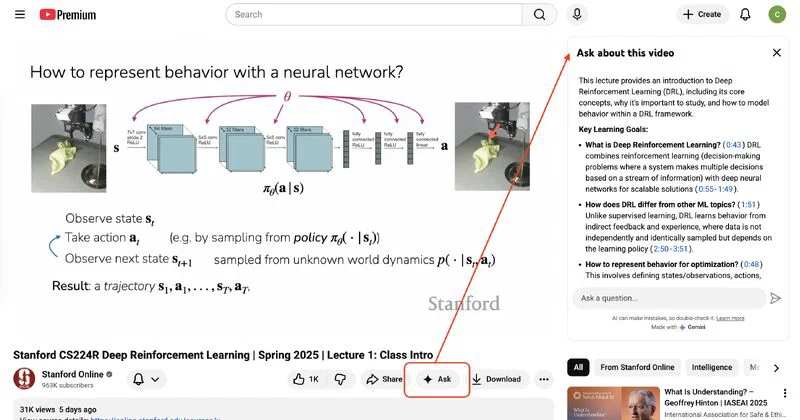Dislike the video with thumbs down

[x=340, y=379]
